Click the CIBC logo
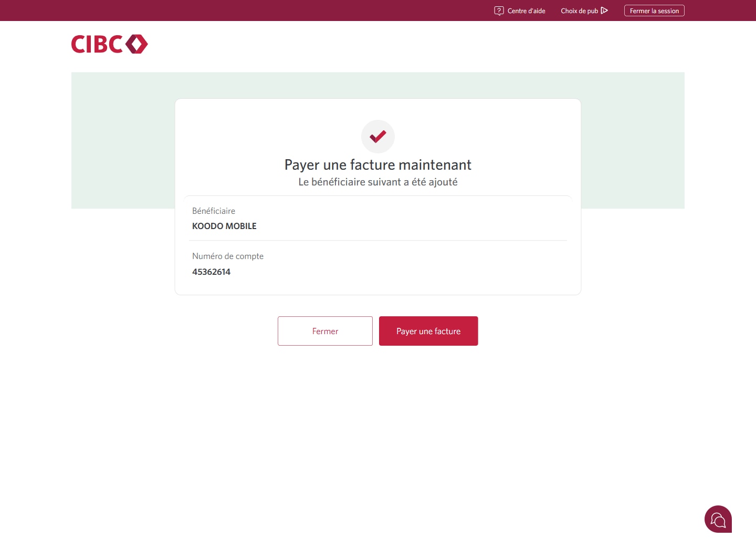Viewport: 756px width, 538px height. tap(110, 44)
